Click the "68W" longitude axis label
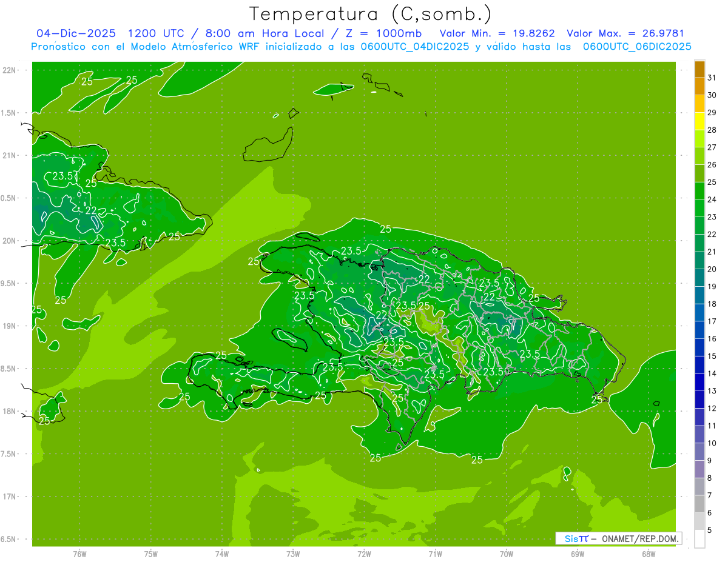Screen dimensions: 728x562 (649, 554)
